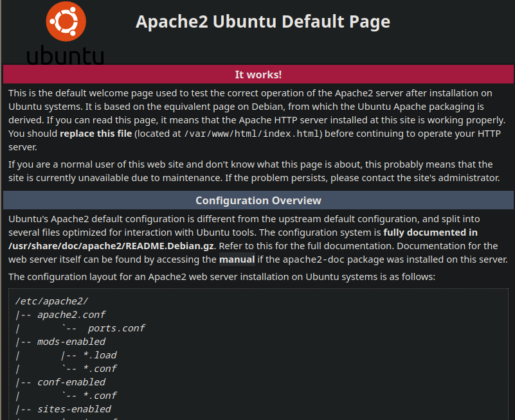Click the orange Ubuntu circle emblem
The image size is (515, 420).
pos(66,21)
